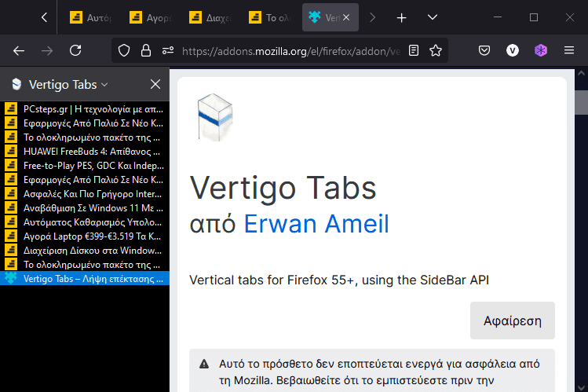The height and width of the screenshot is (392, 588).
Task: Toggle reader view icon
Action: pos(414,50)
